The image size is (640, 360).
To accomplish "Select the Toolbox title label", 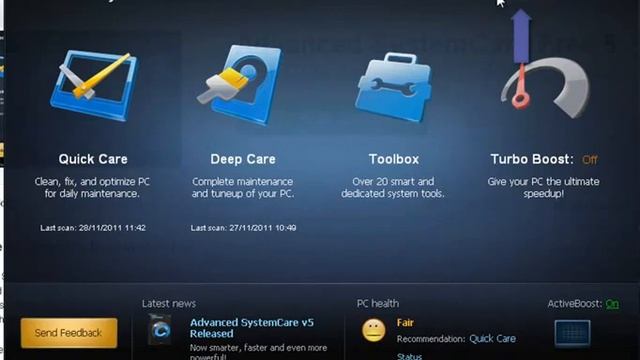I will pos(394,159).
